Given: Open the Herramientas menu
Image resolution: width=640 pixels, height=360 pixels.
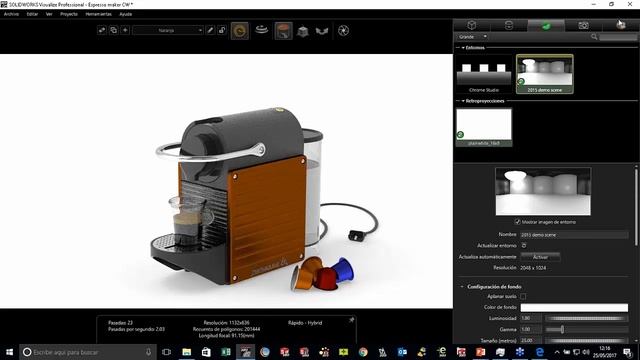Looking at the screenshot, I should pyautogui.click(x=98, y=14).
